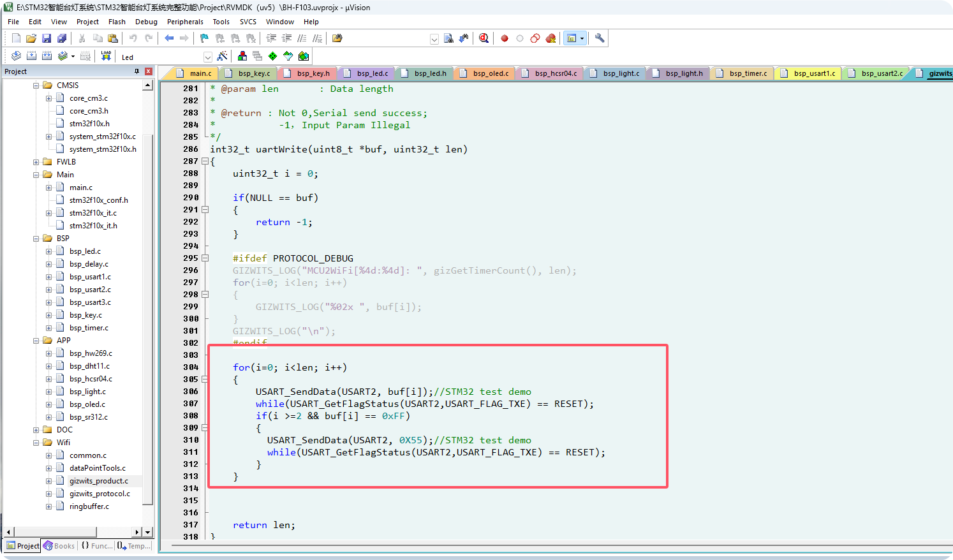
Task: Switch to the bsp_oled.c tab
Action: 490,73
